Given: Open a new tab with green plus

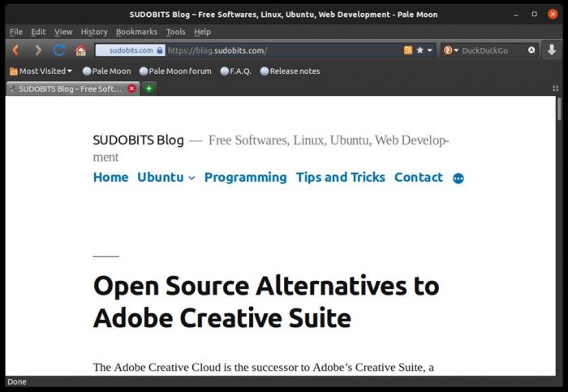Looking at the screenshot, I should tap(149, 88).
